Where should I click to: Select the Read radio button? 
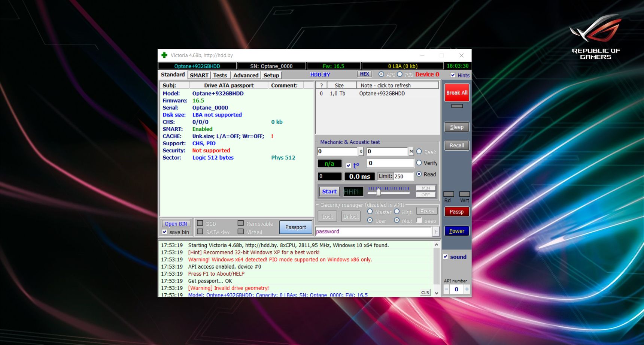point(419,174)
